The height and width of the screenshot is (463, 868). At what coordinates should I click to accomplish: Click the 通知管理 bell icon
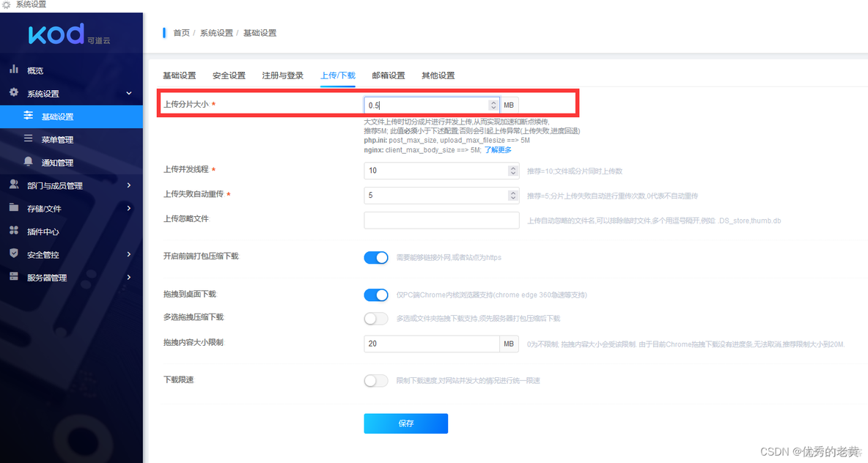pyautogui.click(x=29, y=161)
